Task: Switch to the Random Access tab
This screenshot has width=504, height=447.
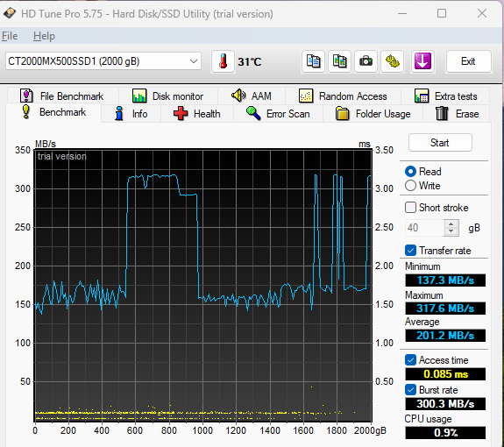Action: [x=343, y=96]
